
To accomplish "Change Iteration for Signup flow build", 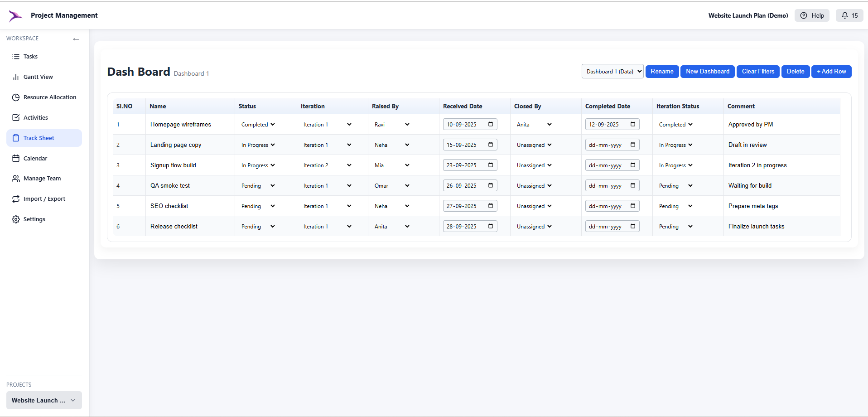I will 327,165.
